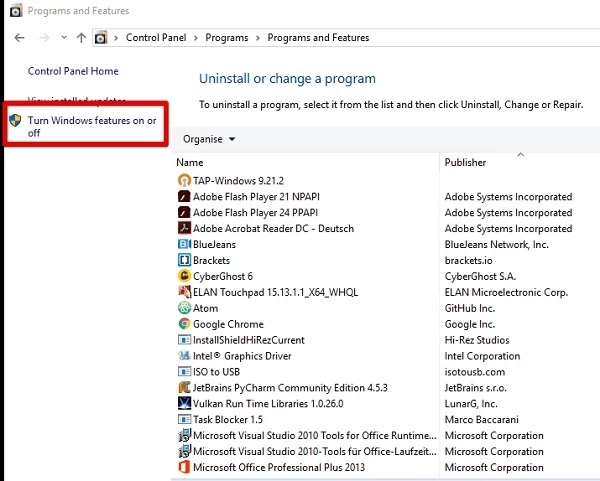
Task: Select the Adobe Flash Player 24 PPAPI row
Action: pos(255,212)
